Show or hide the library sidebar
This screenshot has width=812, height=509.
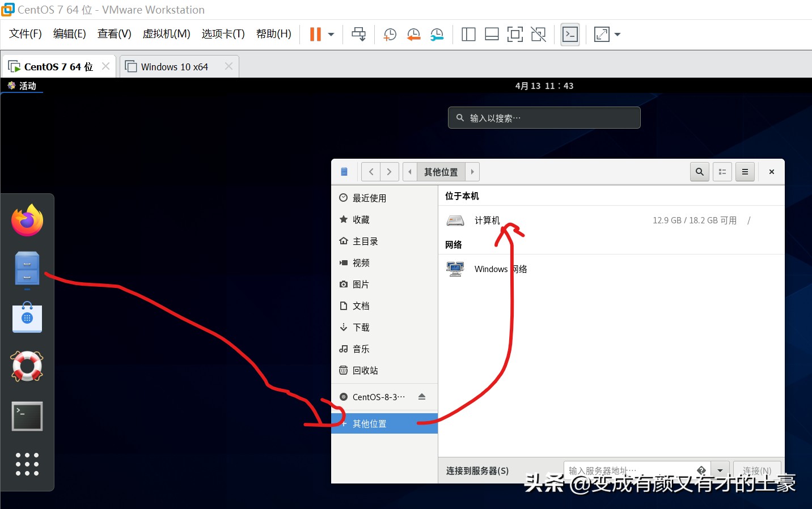[x=468, y=35]
